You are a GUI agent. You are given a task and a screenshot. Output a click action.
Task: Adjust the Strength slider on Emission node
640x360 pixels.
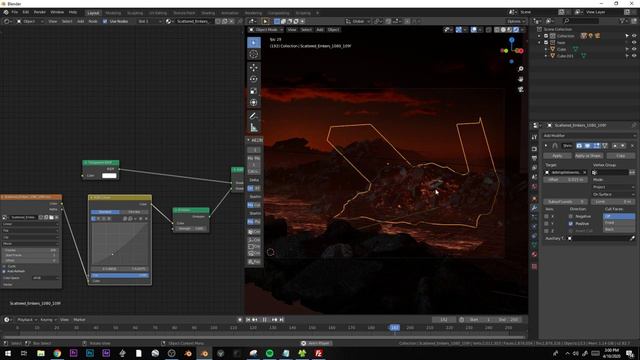point(191,229)
